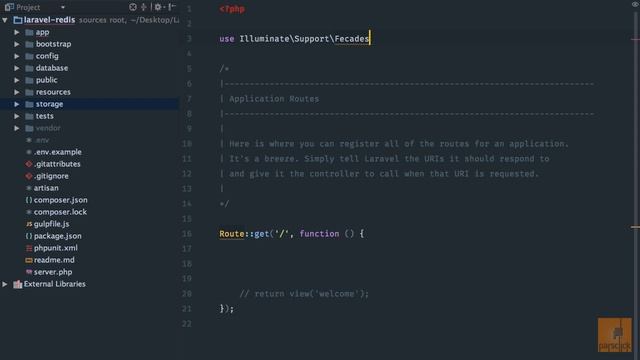The width and height of the screenshot is (640, 360).
Task: Expand the database folder
Action: click(17, 68)
